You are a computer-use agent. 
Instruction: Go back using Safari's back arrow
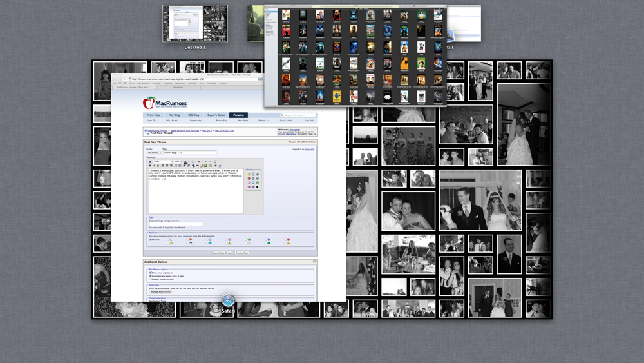(x=115, y=79)
